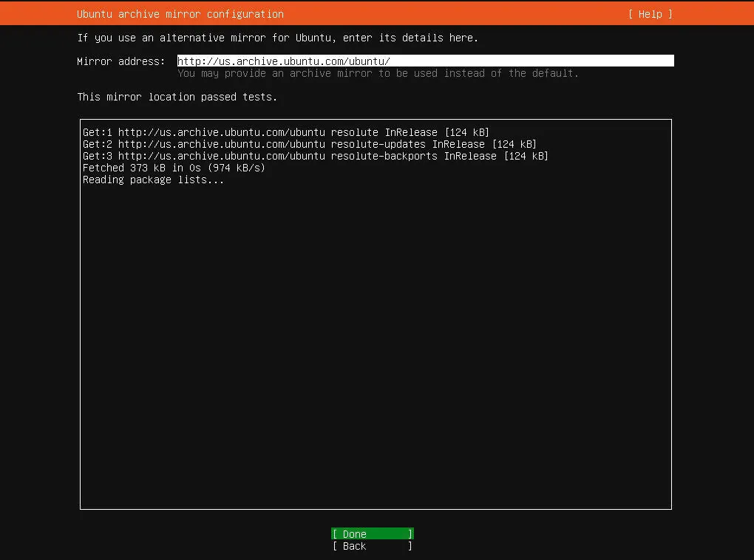Screen dimensions: 754x560
Task: Click the us.archive.ubuntu.com URL text in the field
Action: point(284,61)
